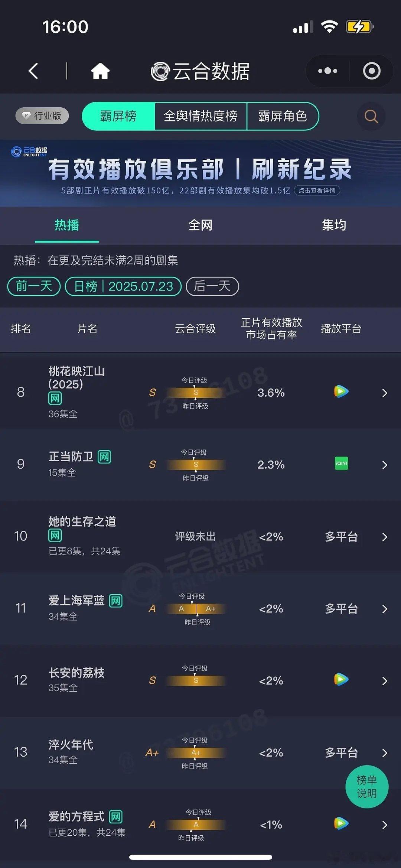Viewport: 401px width, 868px height.
Task: Tap the 前一天 button
Action: (34, 286)
